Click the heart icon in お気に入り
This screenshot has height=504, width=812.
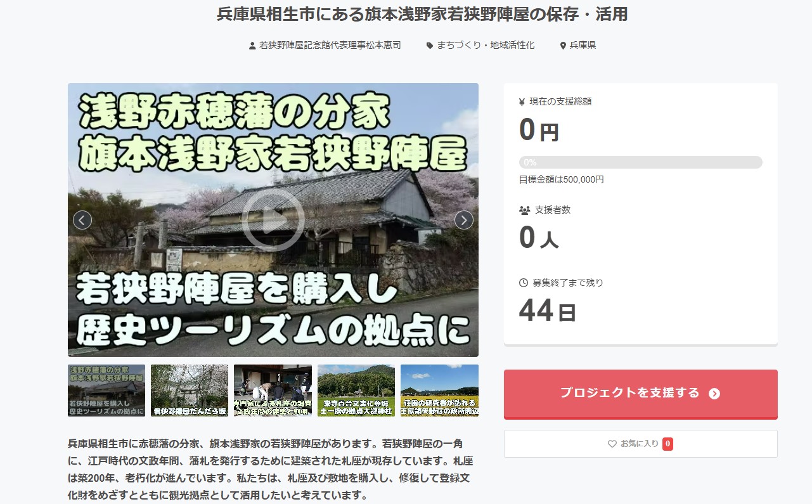pyautogui.click(x=612, y=444)
